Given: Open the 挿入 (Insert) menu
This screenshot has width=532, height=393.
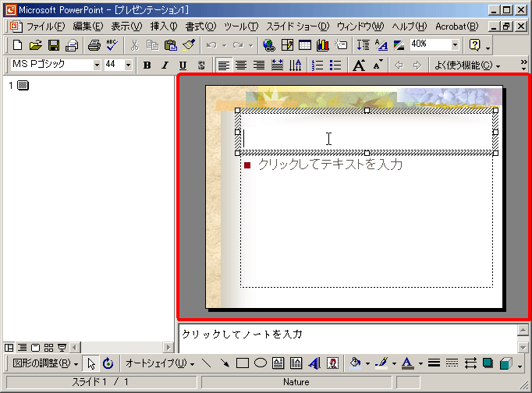Looking at the screenshot, I should 164,27.
